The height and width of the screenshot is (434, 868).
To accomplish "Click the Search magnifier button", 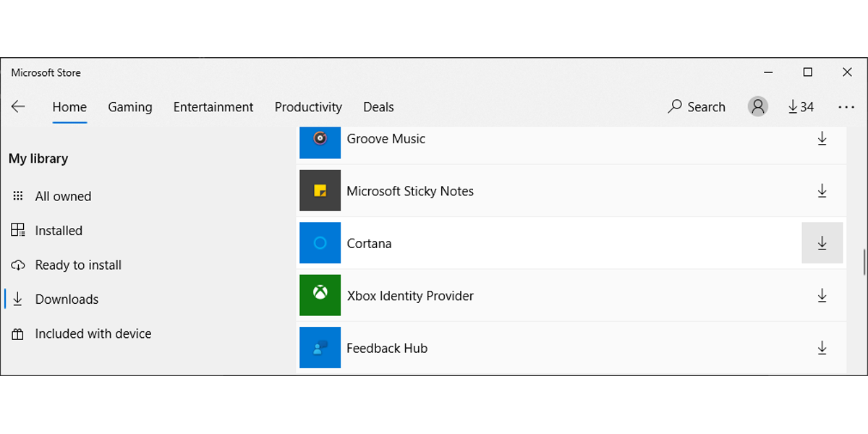I will click(696, 106).
